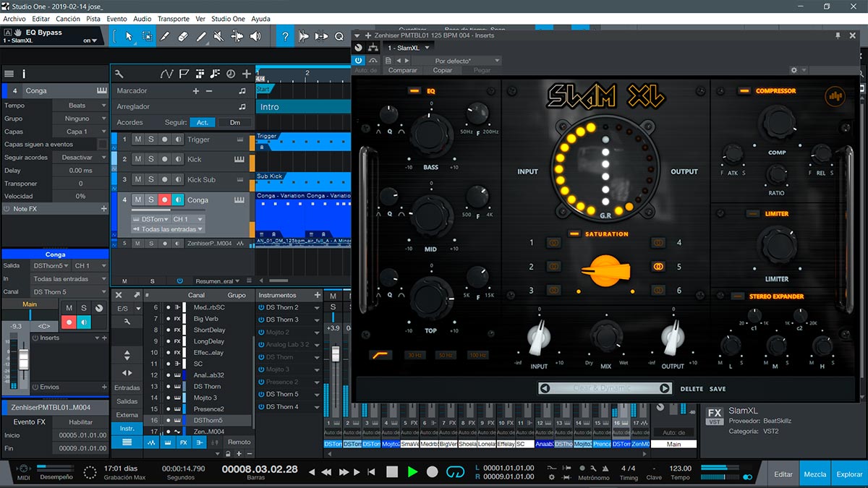Image resolution: width=868 pixels, height=488 pixels.
Task: Switch to the Editar view tab
Action: [783, 474]
